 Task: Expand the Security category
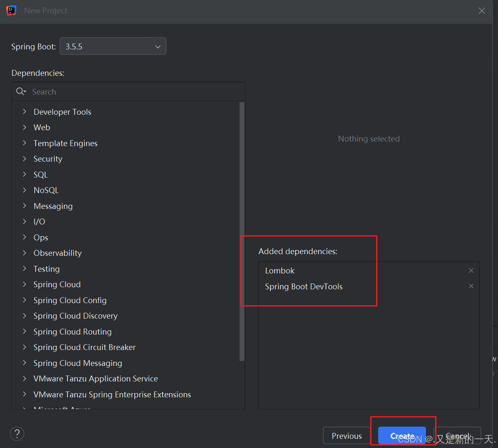click(24, 159)
